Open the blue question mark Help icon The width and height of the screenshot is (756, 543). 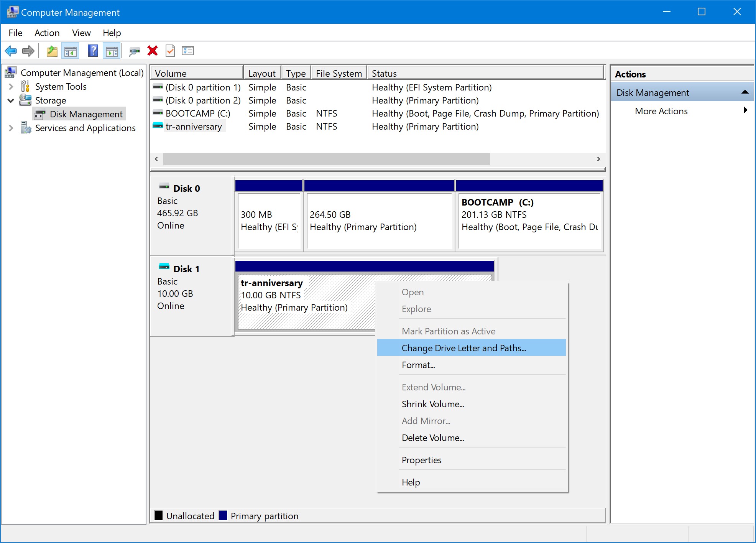pyautogui.click(x=93, y=51)
